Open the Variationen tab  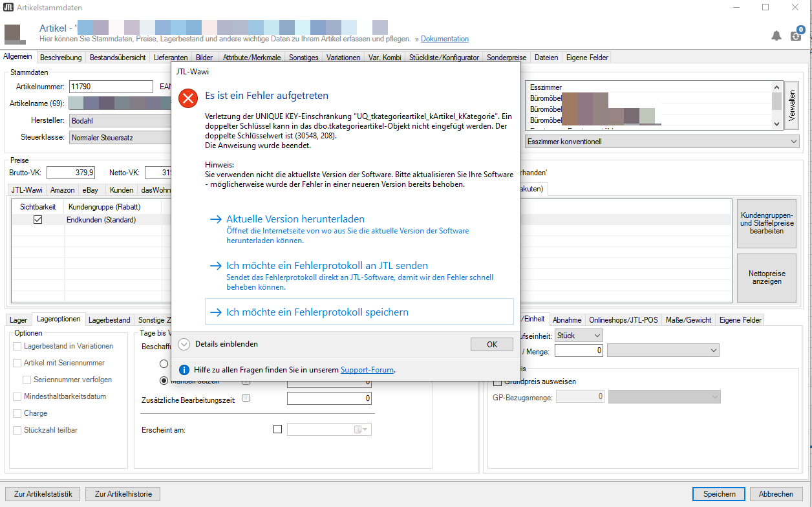343,58
